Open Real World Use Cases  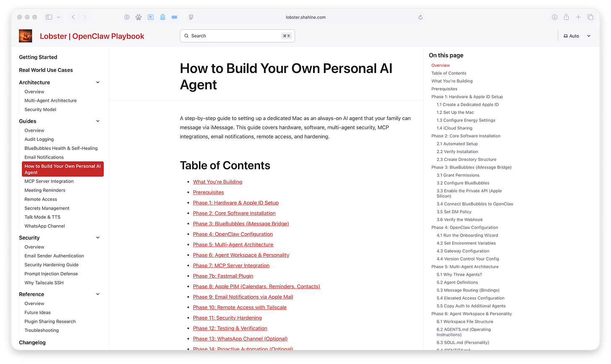coord(46,70)
